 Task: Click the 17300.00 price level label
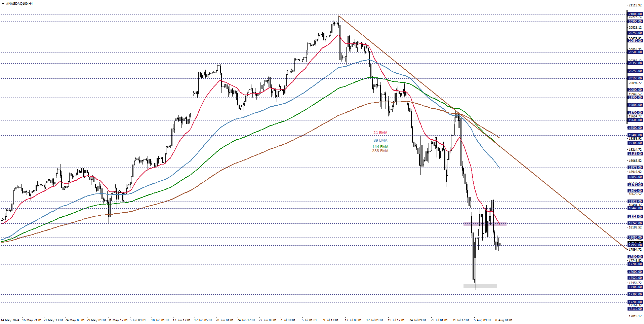[635, 294]
